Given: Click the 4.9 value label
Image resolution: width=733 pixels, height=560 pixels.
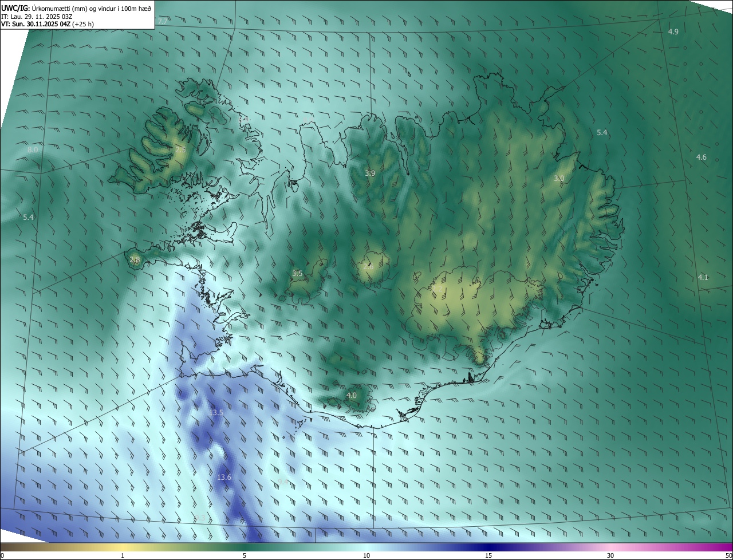Looking at the screenshot, I should point(673,31).
